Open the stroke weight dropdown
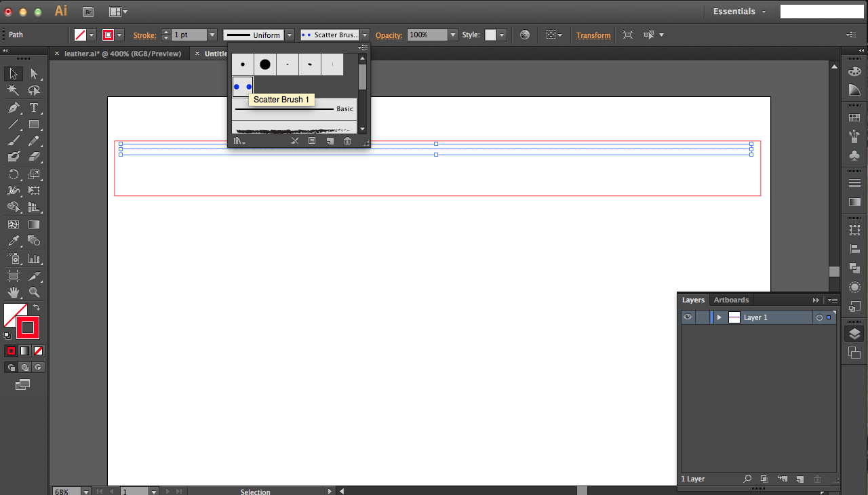This screenshot has height=495, width=868. [212, 35]
